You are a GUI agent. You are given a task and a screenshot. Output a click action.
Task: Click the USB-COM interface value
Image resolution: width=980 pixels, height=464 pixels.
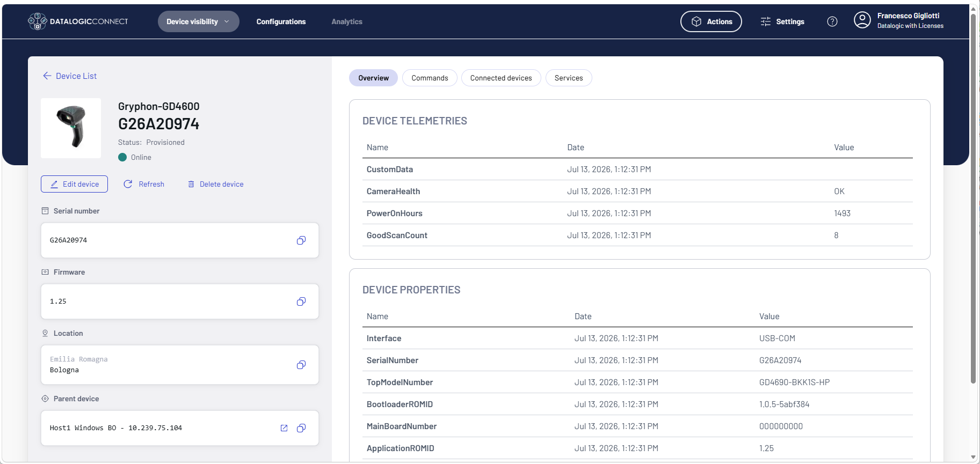pyautogui.click(x=777, y=338)
